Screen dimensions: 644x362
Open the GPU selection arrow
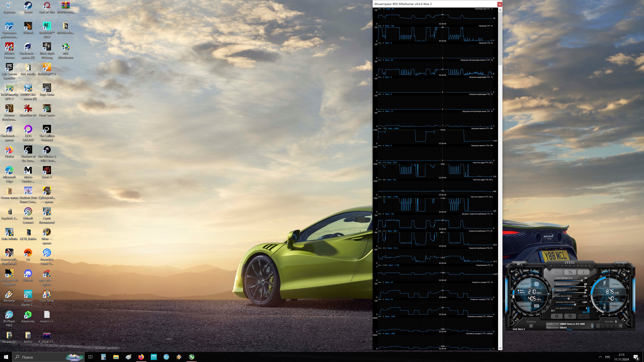[593, 325]
